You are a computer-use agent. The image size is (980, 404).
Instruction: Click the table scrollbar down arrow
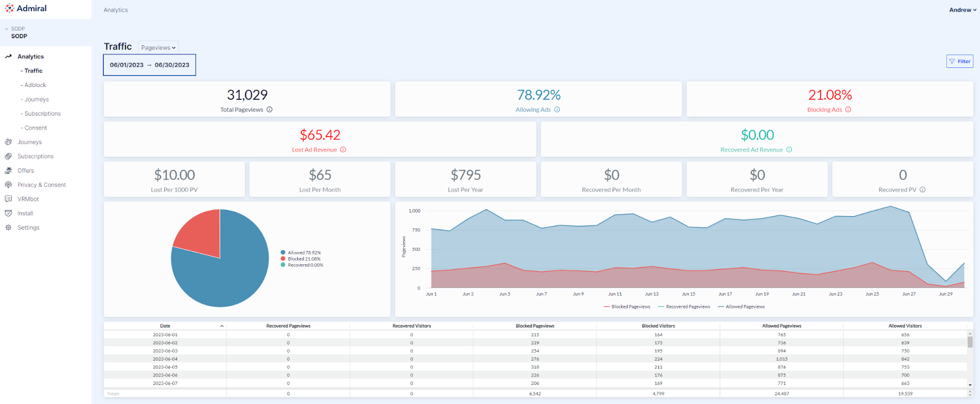tap(970, 384)
